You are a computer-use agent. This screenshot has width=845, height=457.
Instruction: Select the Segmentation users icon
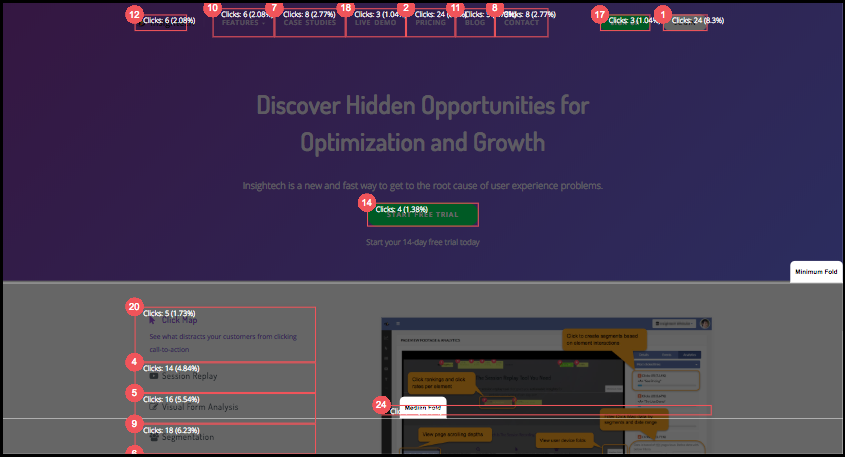pos(154,437)
